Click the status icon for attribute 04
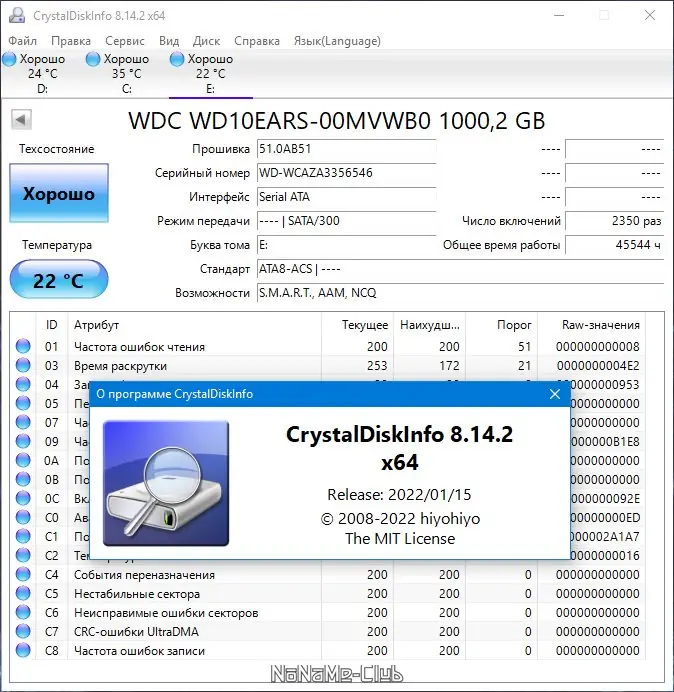This screenshot has width=674, height=692. [23, 384]
